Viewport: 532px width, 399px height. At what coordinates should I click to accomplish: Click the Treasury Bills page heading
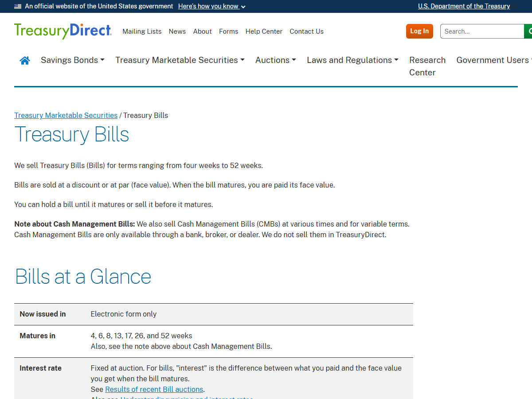[72, 134]
